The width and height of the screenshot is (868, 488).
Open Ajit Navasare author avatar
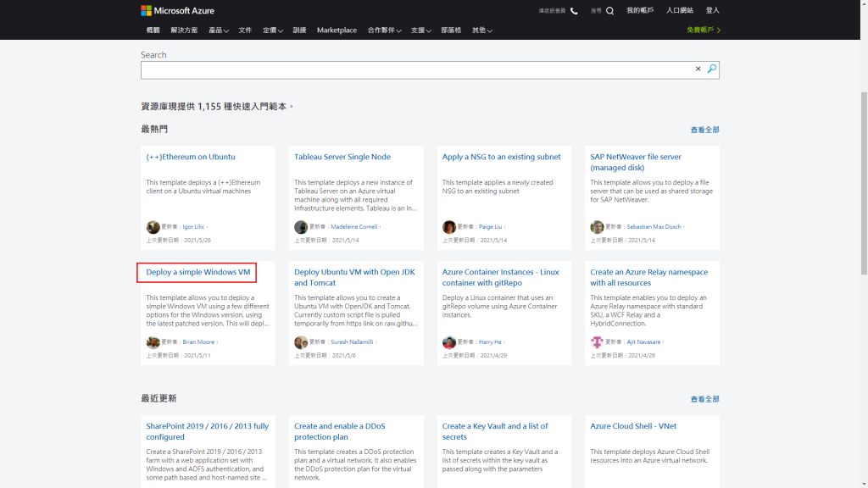tap(597, 342)
